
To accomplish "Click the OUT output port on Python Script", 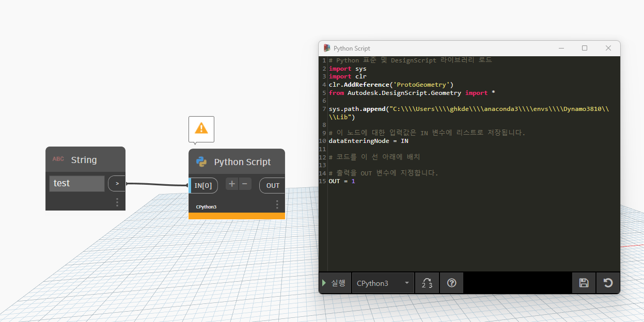I will [x=272, y=185].
